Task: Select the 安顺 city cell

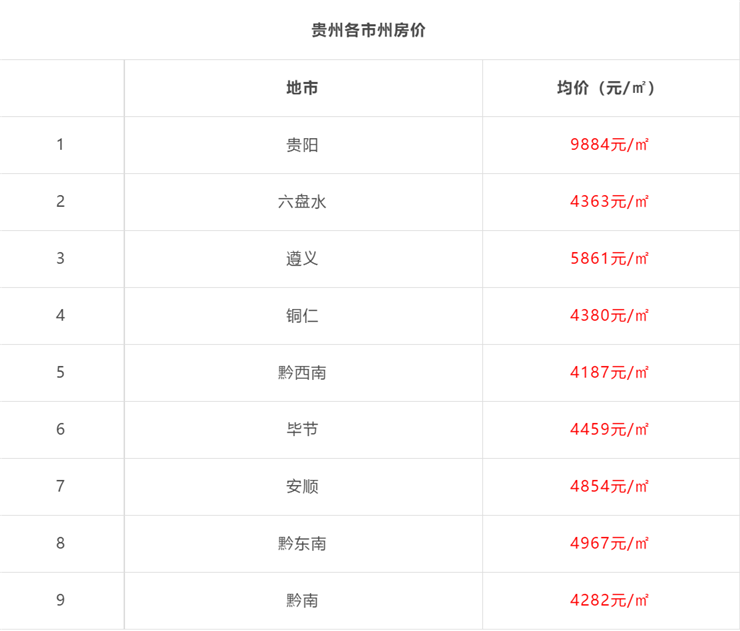Action: tap(302, 487)
